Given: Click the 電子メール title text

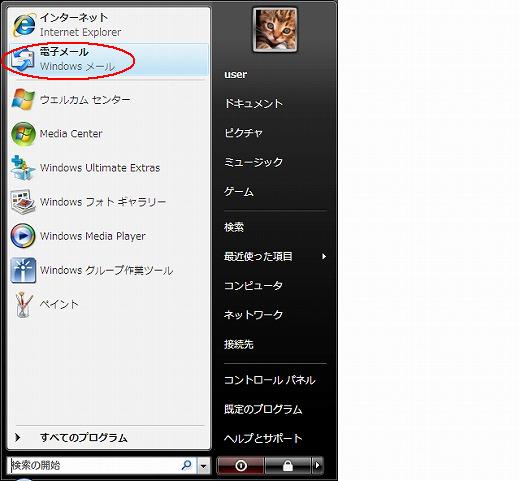Looking at the screenshot, I should click(64, 52).
